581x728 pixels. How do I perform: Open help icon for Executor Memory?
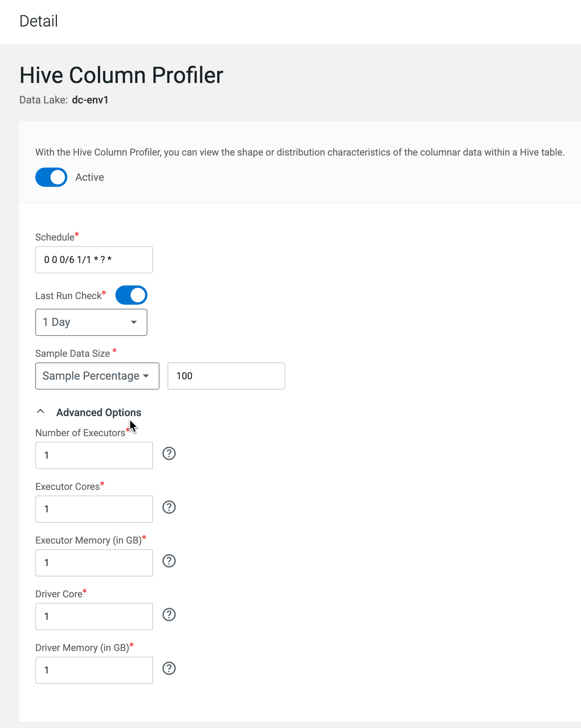(x=169, y=561)
